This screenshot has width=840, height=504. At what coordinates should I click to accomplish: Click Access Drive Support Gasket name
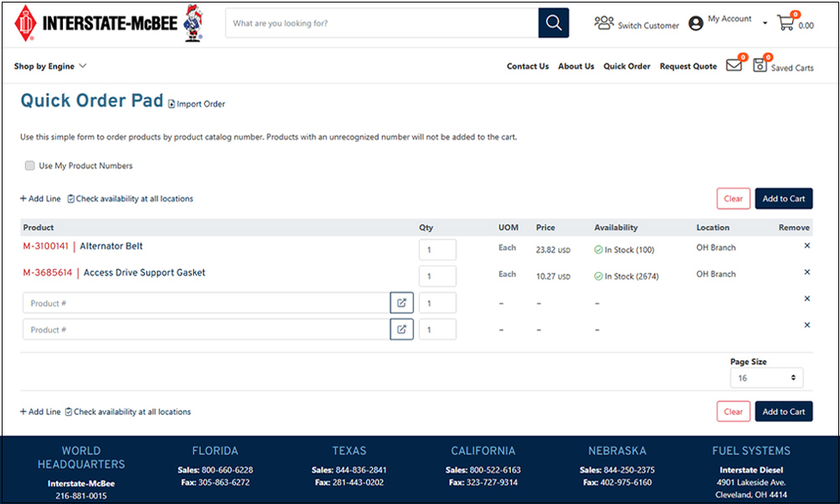[144, 273]
